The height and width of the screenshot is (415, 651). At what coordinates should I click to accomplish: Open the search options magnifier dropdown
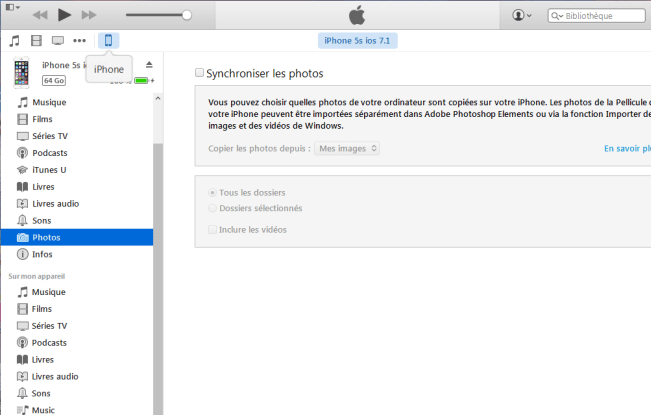click(557, 16)
